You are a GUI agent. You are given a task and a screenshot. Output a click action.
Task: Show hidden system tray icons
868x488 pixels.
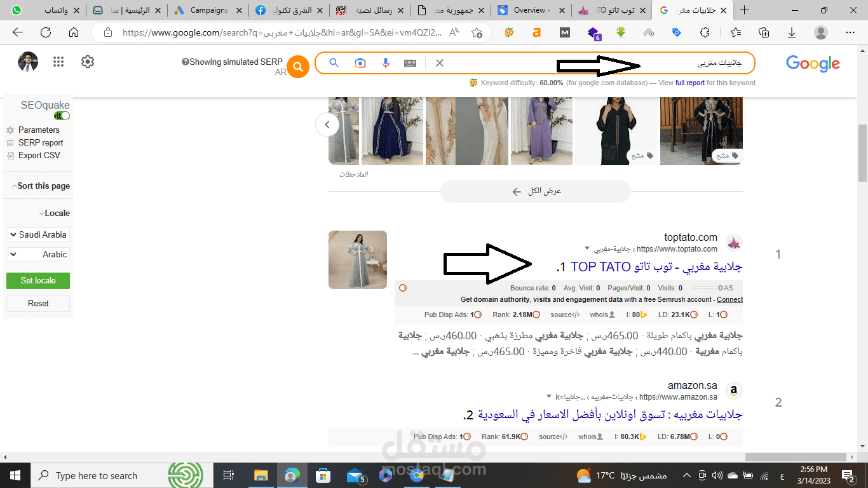(686, 475)
